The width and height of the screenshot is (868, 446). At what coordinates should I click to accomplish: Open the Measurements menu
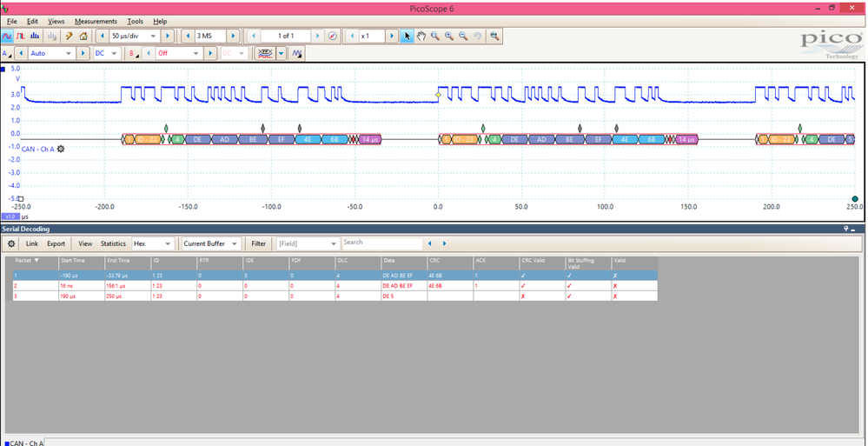[96, 21]
